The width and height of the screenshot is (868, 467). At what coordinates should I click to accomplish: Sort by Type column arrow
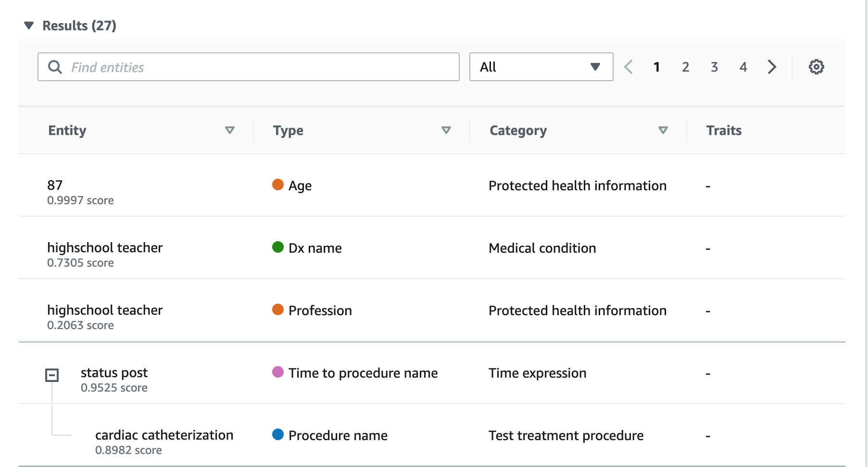[446, 130]
